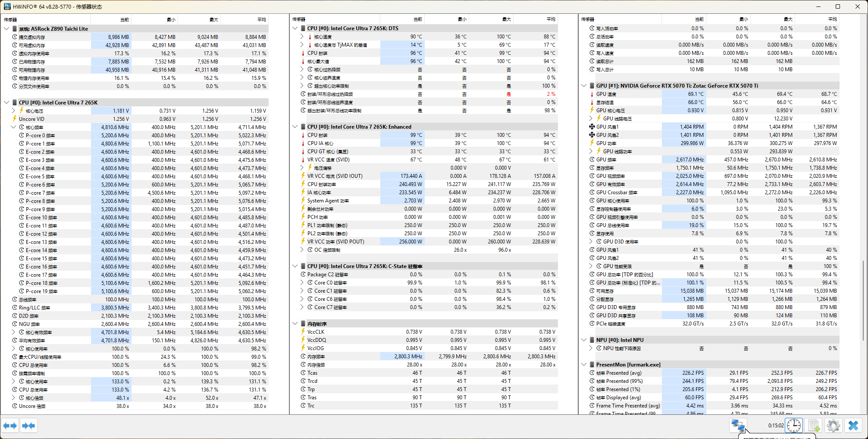Expand the NPU 性能下降原因 row
This screenshot has height=439, width=868.
[591, 348]
